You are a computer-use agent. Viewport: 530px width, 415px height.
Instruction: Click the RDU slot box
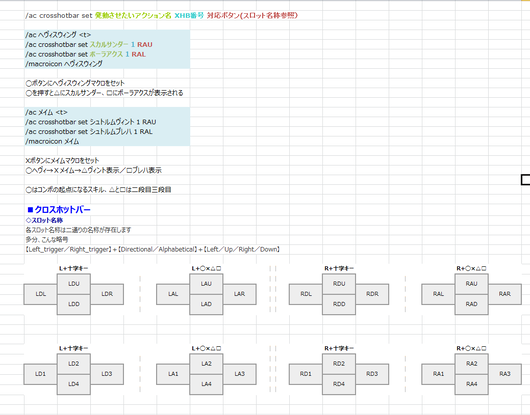(x=339, y=284)
